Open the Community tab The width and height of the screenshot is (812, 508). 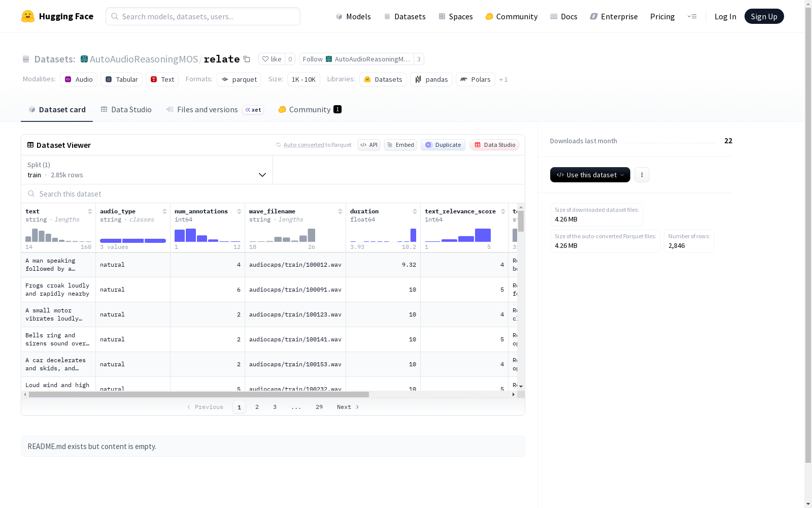[310, 110]
